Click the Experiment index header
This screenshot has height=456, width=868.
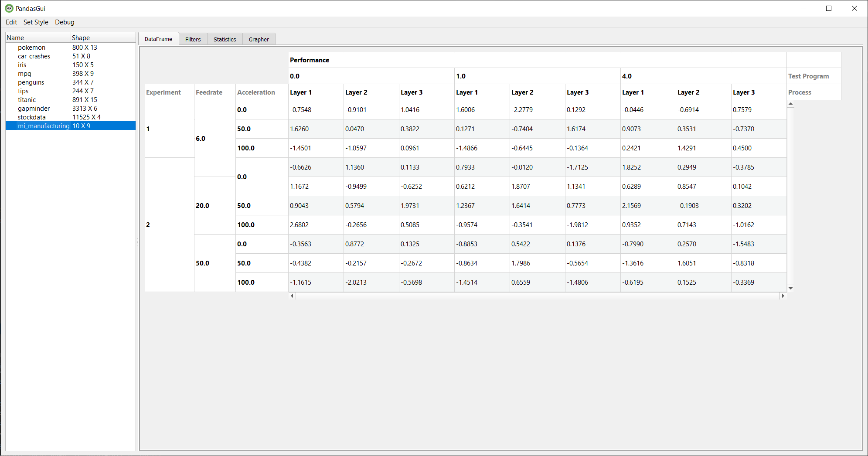pos(169,92)
